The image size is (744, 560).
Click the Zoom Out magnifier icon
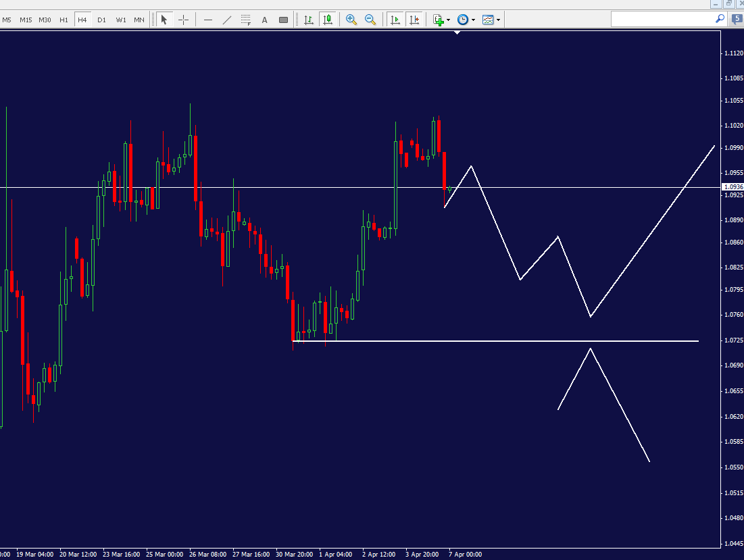pos(370,19)
